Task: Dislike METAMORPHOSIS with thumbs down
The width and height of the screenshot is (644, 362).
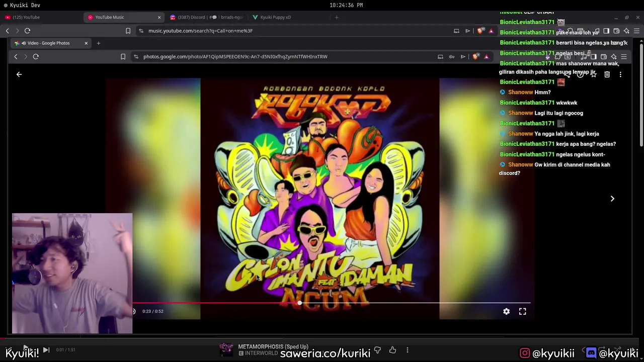Action: [x=377, y=350]
